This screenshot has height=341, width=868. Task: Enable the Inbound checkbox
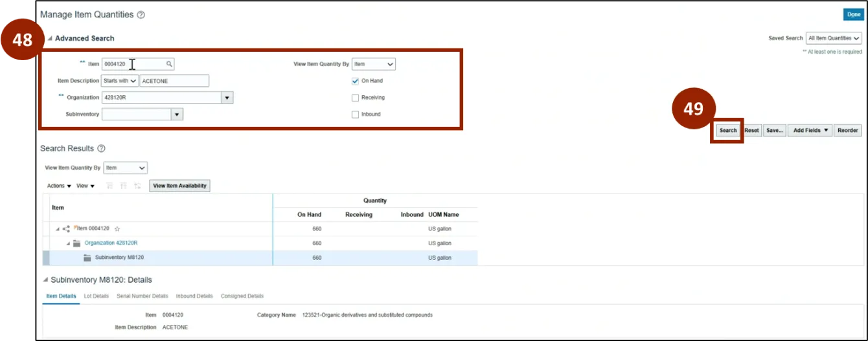tap(355, 115)
